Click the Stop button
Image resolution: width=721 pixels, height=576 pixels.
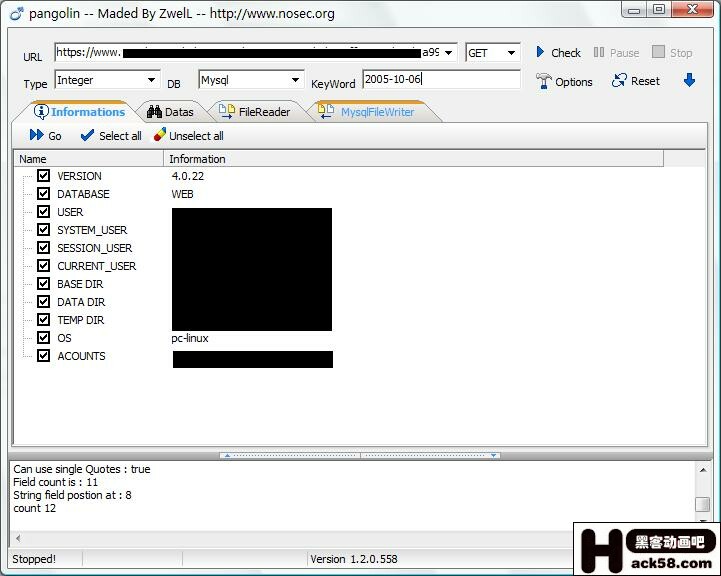(x=671, y=52)
